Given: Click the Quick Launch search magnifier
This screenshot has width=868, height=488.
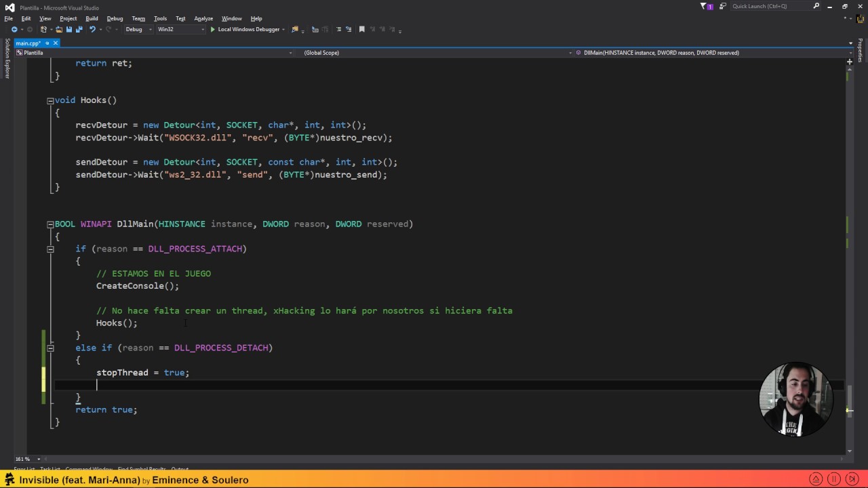Looking at the screenshot, I should point(816,6).
